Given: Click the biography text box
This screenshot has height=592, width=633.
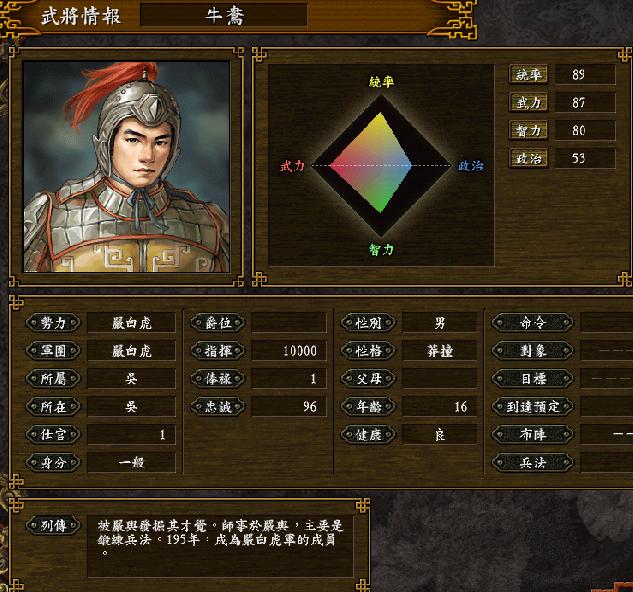Looking at the screenshot, I should 220,546.
